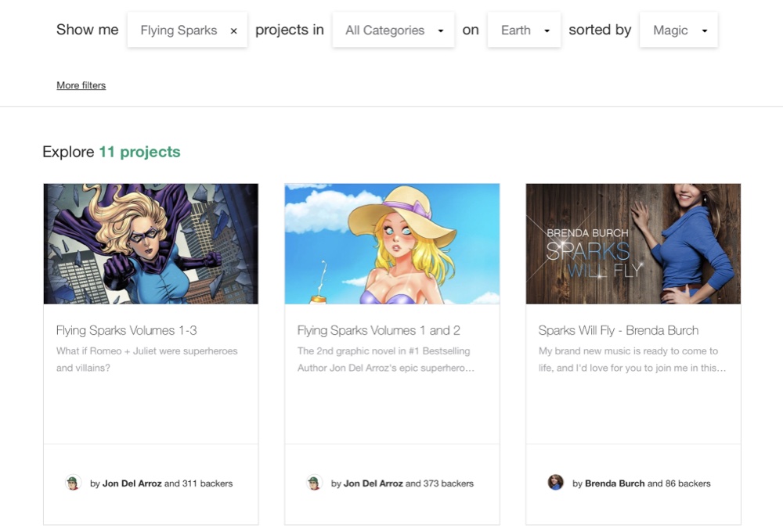The width and height of the screenshot is (783, 532).
Task: Open Sparks Will Fly - Brenda Burch title
Action: pyautogui.click(x=619, y=330)
